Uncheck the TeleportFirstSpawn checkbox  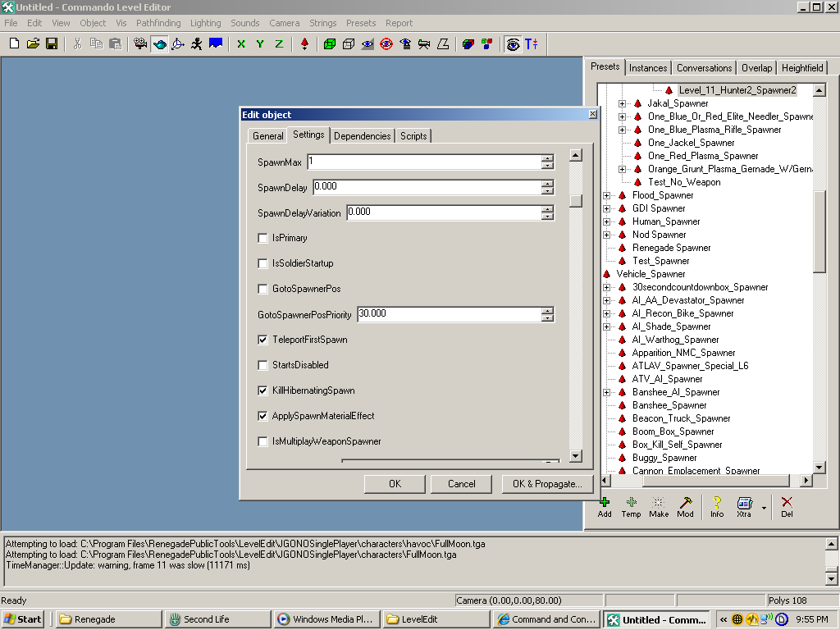[x=263, y=340]
